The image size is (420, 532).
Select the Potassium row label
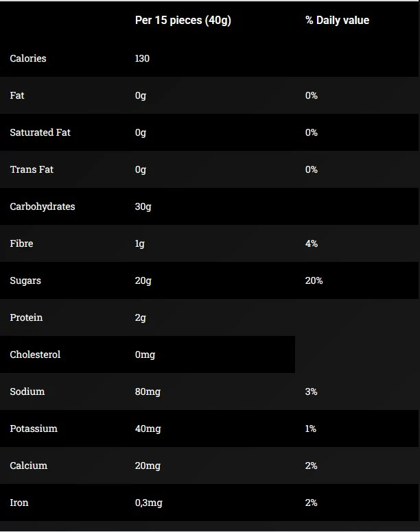[34, 428]
